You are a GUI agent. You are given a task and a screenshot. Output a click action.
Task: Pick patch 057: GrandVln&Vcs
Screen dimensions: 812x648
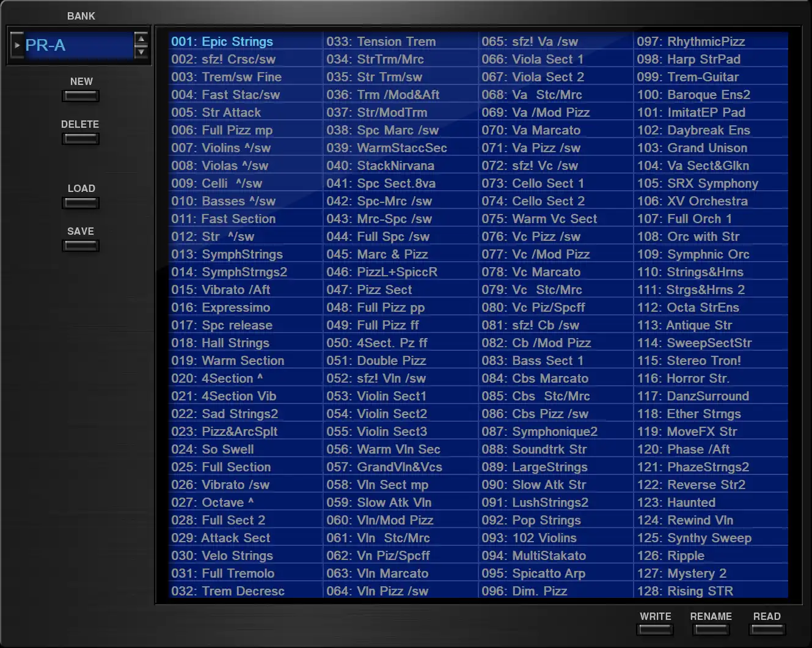[384, 467]
